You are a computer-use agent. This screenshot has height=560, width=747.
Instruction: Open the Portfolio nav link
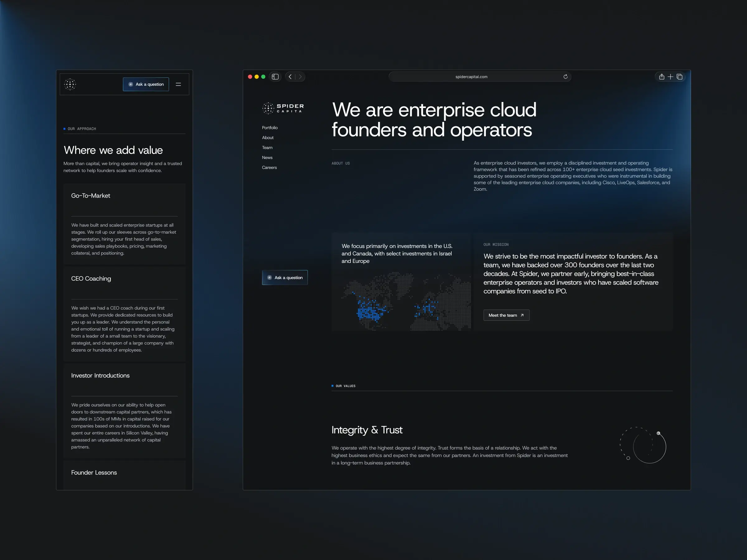(x=270, y=128)
